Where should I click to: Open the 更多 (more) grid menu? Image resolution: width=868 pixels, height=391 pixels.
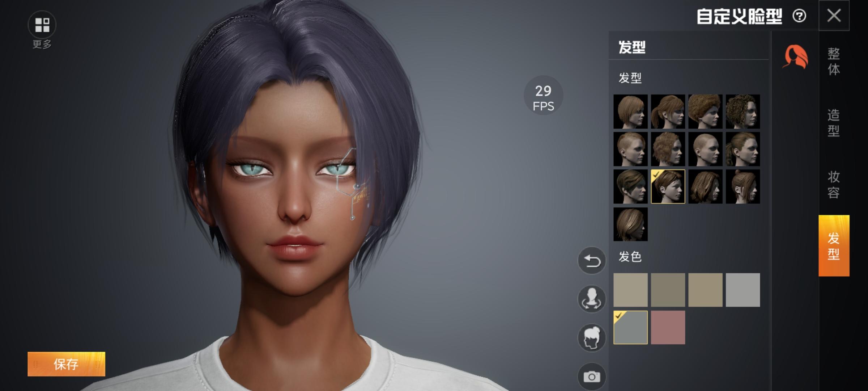(x=42, y=25)
